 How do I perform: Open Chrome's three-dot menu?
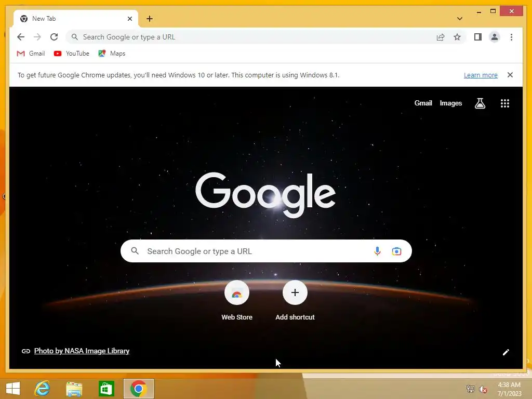pyautogui.click(x=511, y=37)
